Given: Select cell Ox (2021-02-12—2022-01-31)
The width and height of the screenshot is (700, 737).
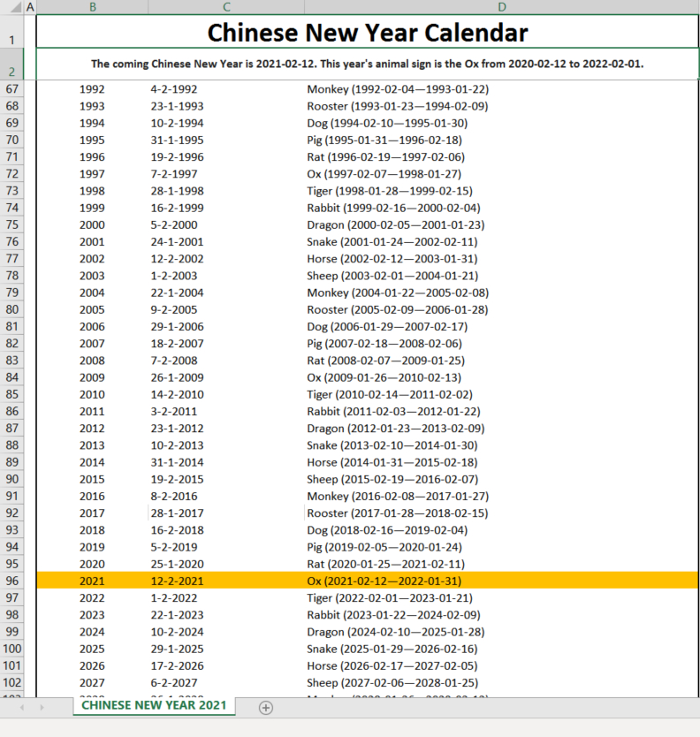Looking at the screenshot, I should point(502,581).
